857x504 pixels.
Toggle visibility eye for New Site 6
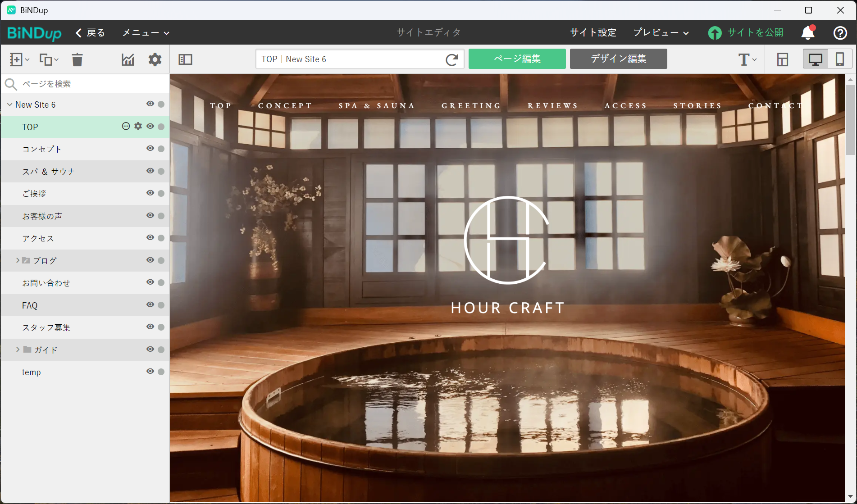[150, 104]
